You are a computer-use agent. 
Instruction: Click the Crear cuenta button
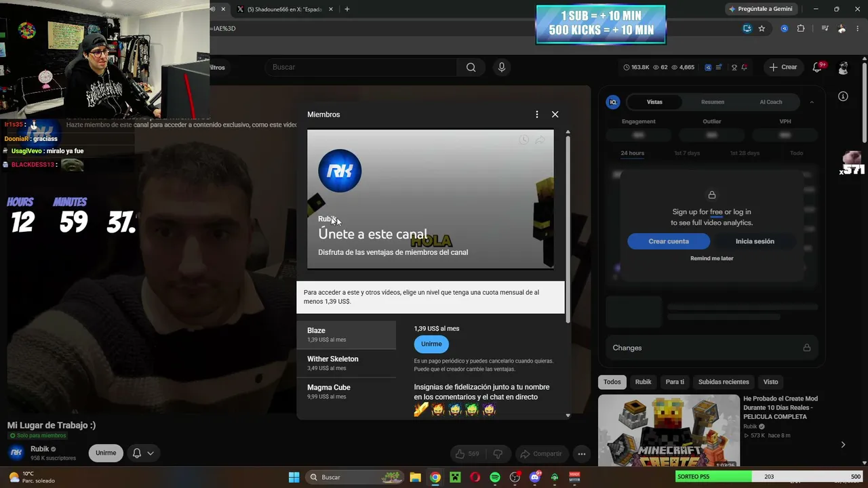669,241
